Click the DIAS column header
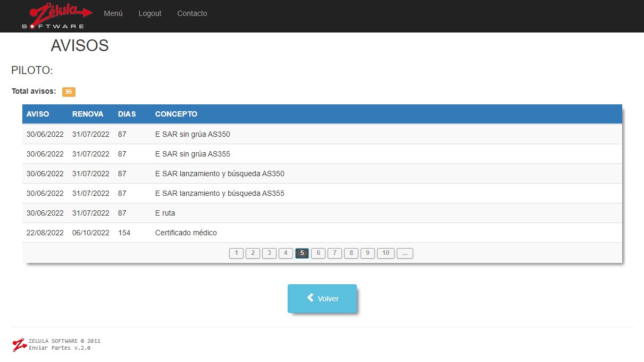The image size is (644, 362). [x=127, y=114]
